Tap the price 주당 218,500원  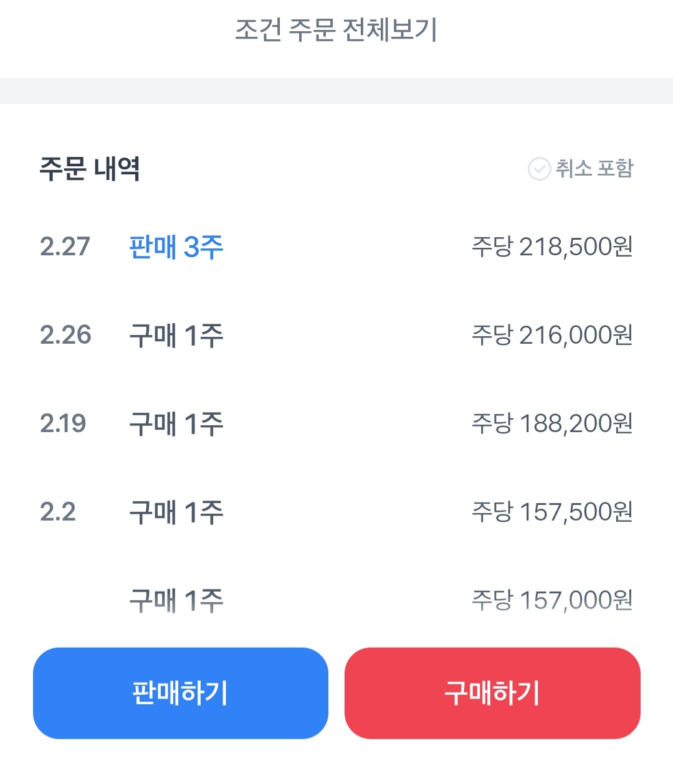552,247
